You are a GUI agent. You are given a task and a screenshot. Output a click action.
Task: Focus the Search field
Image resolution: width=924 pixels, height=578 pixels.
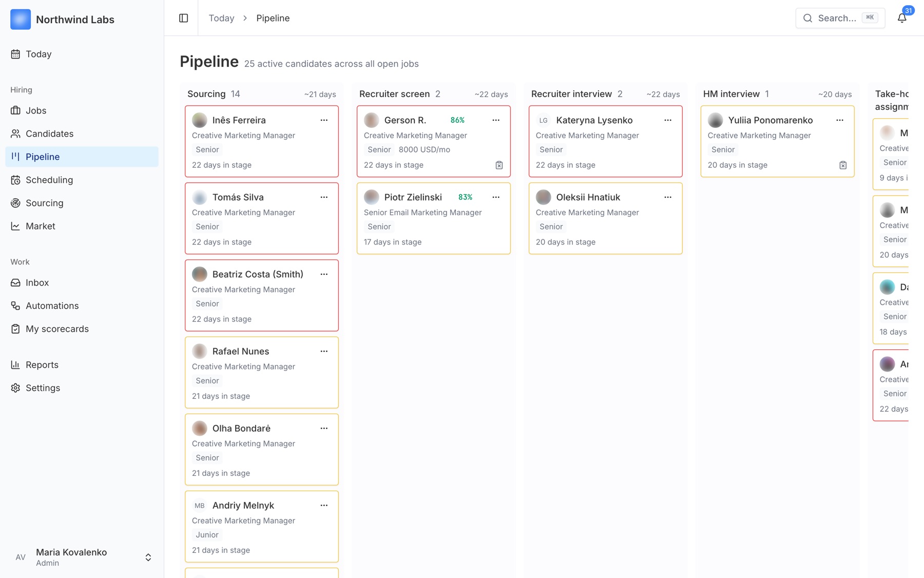(x=840, y=18)
